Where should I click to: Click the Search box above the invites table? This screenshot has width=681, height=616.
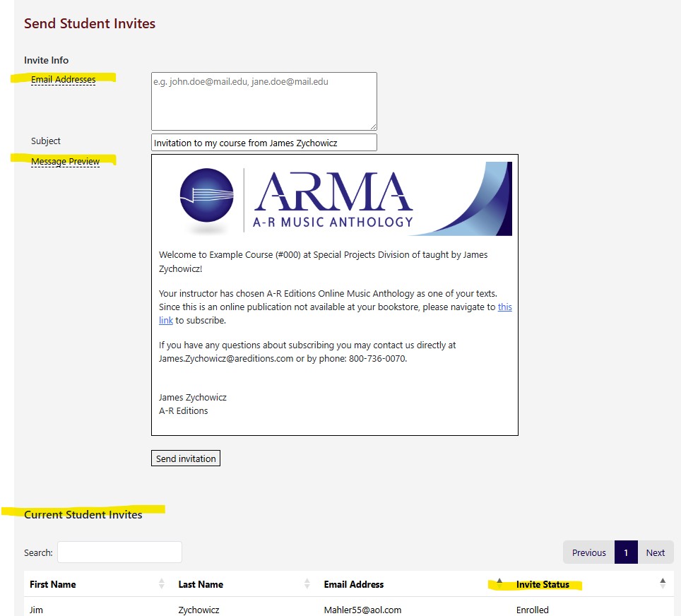[x=119, y=552]
